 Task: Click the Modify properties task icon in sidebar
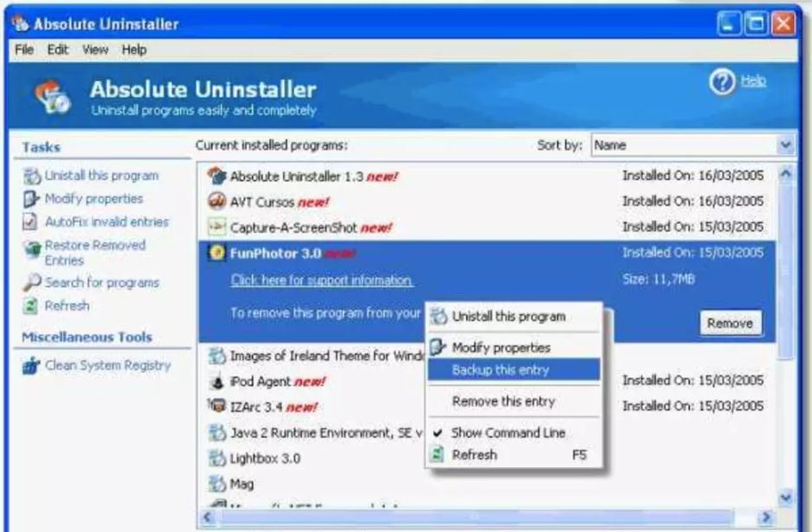[x=31, y=199]
